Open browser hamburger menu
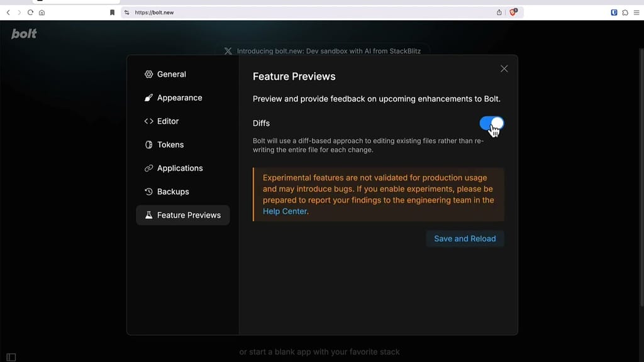644x362 pixels. pos(636,13)
